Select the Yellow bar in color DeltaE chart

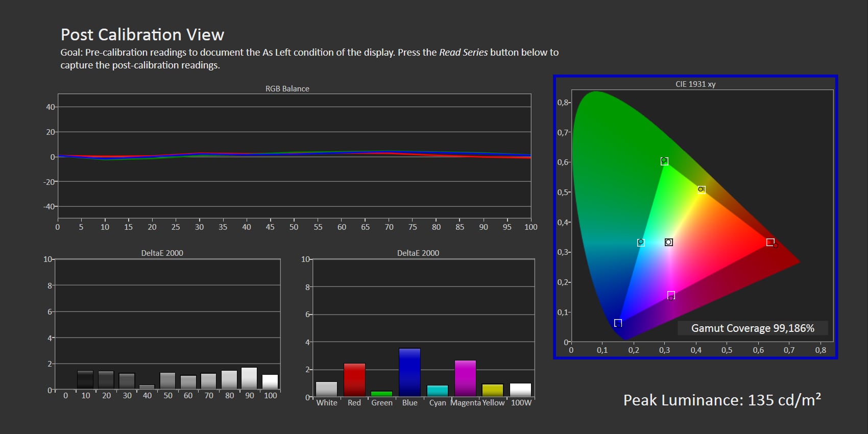click(x=493, y=390)
